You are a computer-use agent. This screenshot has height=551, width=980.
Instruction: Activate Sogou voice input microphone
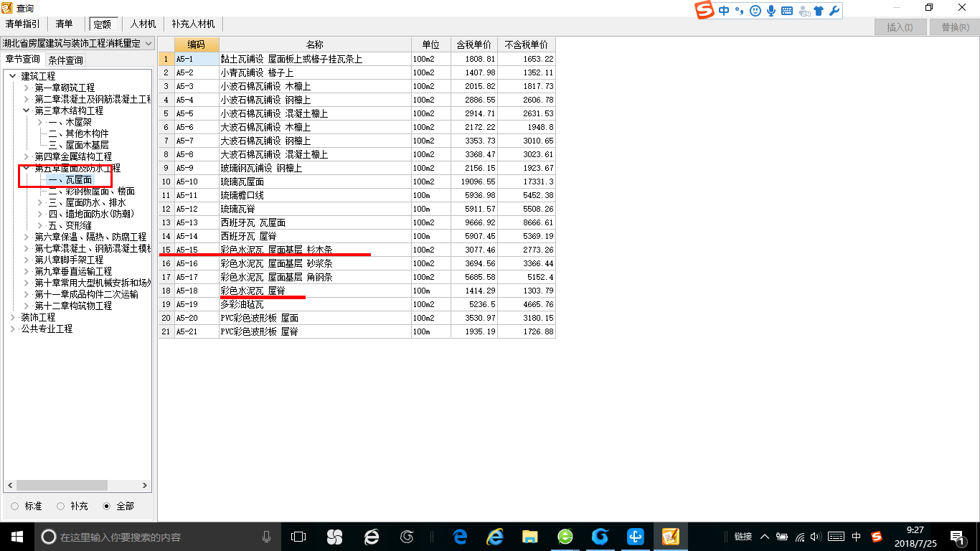click(771, 11)
